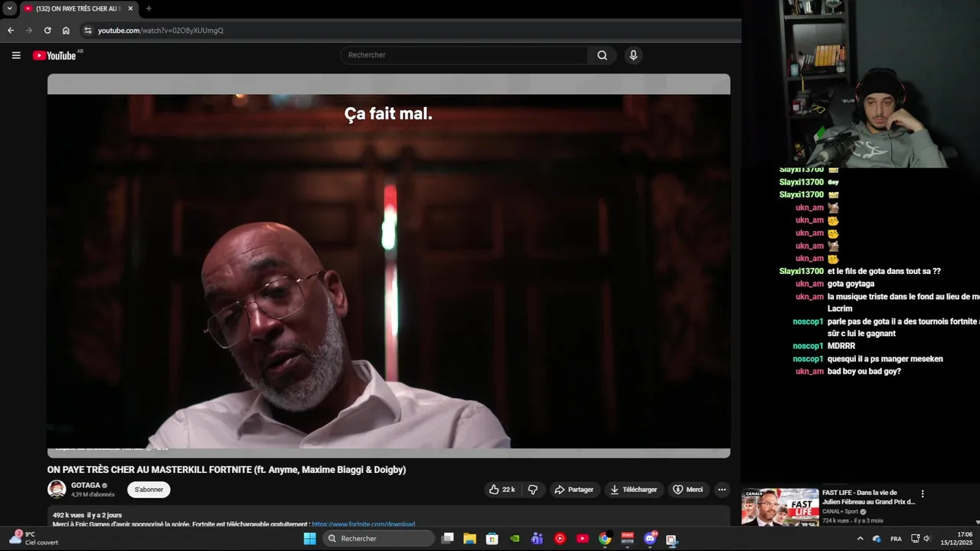Open CANAL+ Sport channel link
This screenshot has height=551, width=980.
[840, 511]
